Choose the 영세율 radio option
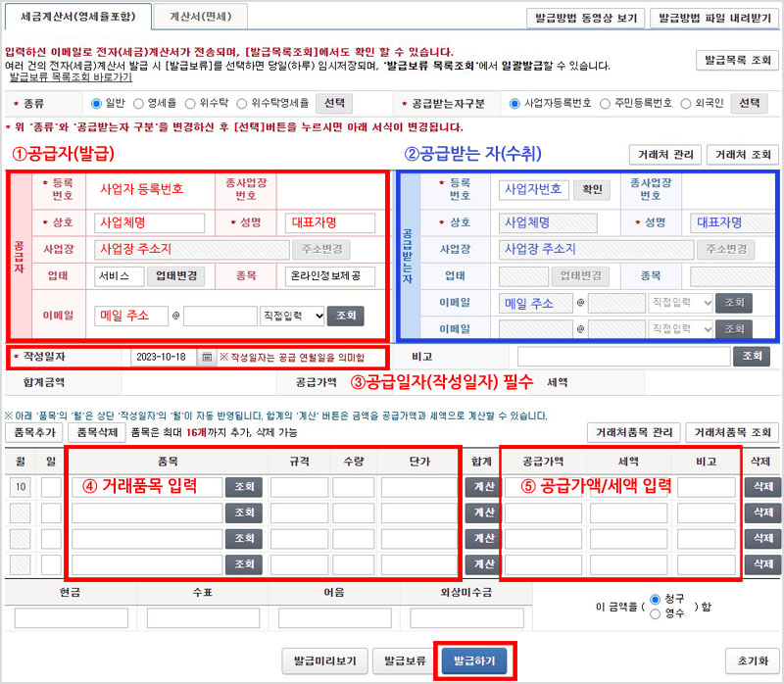The width and height of the screenshot is (784, 684). coord(138,104)
